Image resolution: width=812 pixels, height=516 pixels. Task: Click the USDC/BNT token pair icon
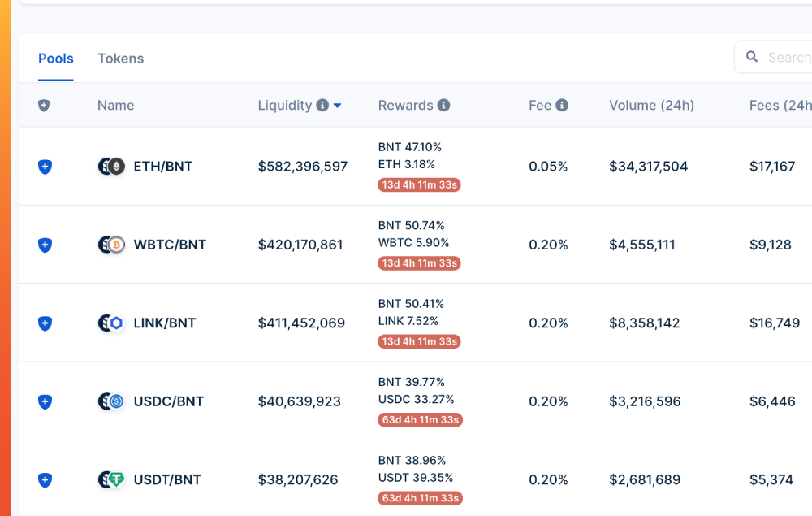(x=111, y=401)
